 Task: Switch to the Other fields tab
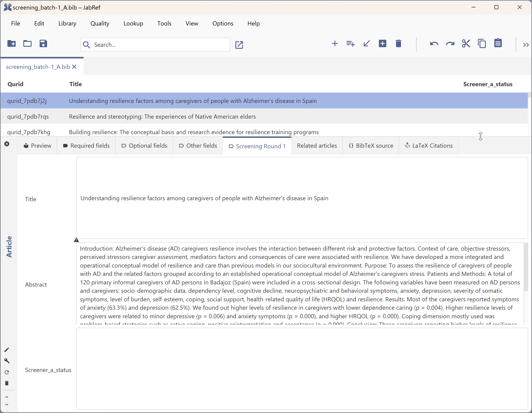(198, 146)
